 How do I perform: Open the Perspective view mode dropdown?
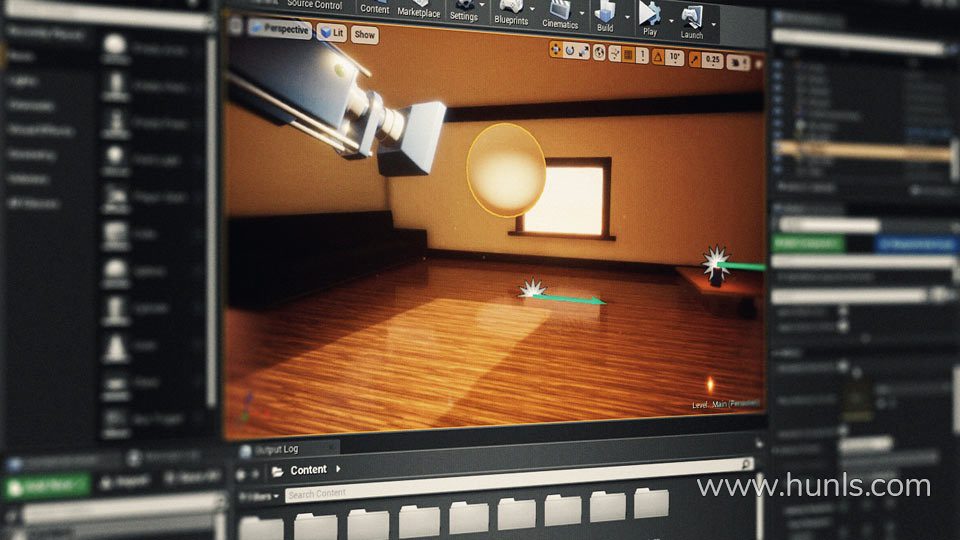280,29
